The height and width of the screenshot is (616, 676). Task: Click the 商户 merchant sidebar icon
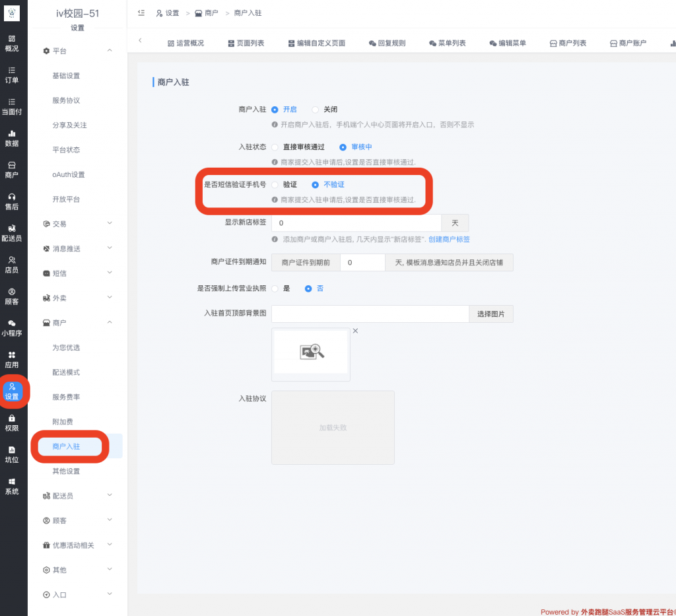pos(13,170)
